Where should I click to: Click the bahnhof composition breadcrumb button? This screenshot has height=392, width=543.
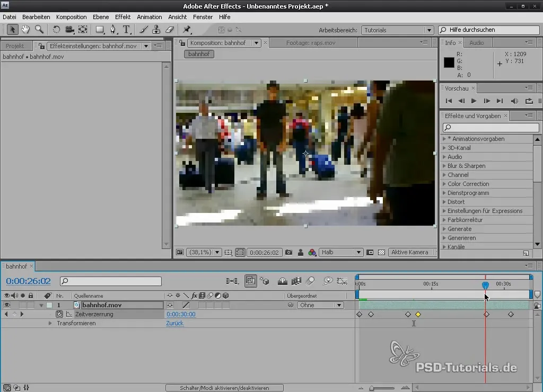coord(199,54)
